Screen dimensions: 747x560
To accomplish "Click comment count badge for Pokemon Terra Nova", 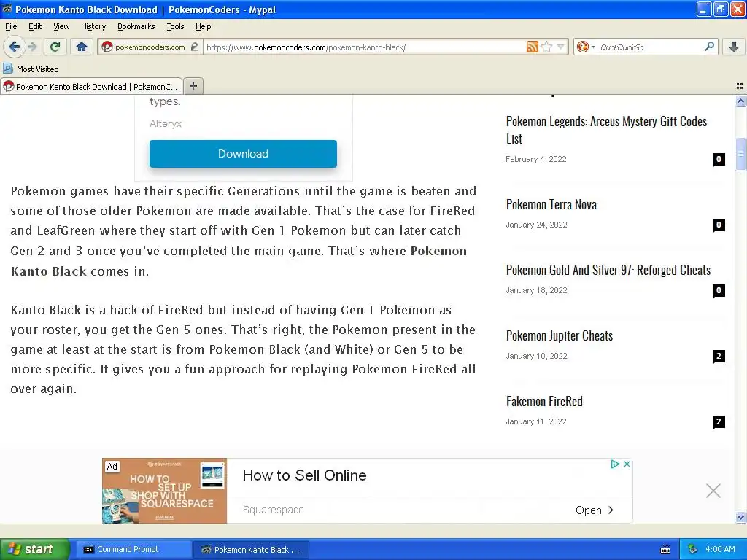I will click(x=719, y=225).
